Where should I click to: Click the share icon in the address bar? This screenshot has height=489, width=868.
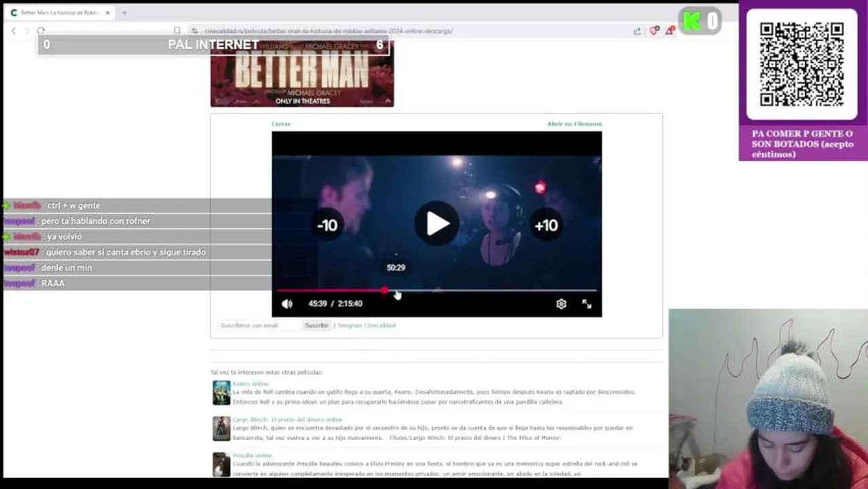pyautogui.click(x=637, y=31)
